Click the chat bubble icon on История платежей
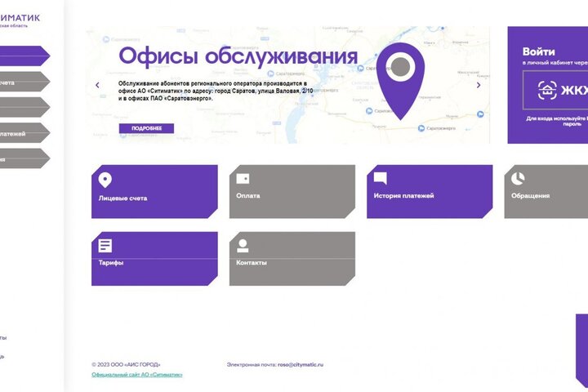Viewport: 588px width, 392px height. click(x=380, y=179)
